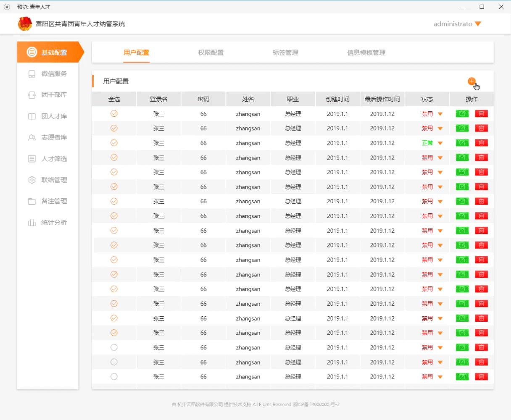
Task: Switch to the 用户配置 tab
Action: pos(136,52)
